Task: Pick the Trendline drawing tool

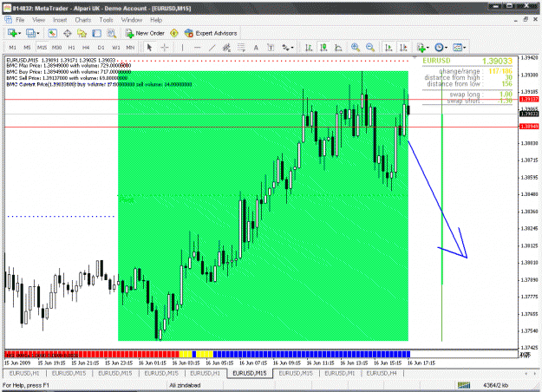Action: 212,48
